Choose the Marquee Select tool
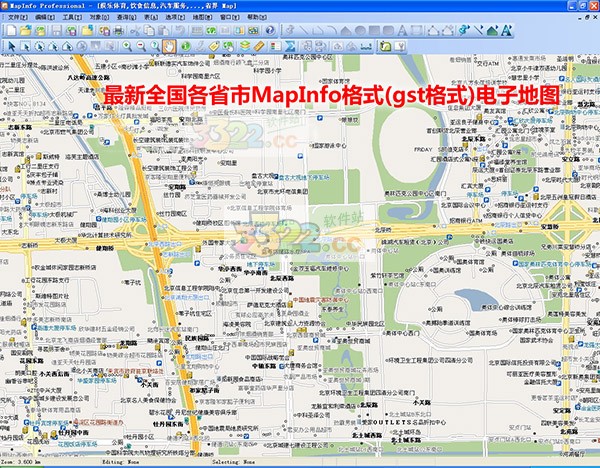This screenshot has height=468, width=600. pyautogui.click(x=26, y=46)
